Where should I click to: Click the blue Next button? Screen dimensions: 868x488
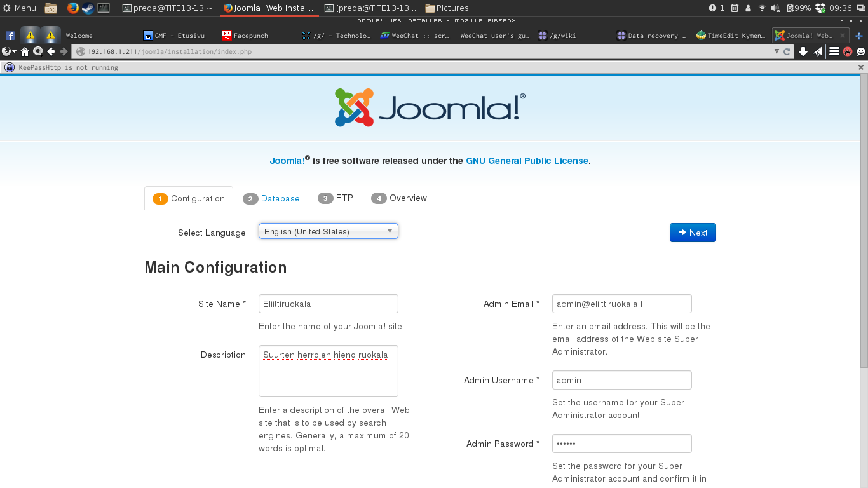pos(693,233)
